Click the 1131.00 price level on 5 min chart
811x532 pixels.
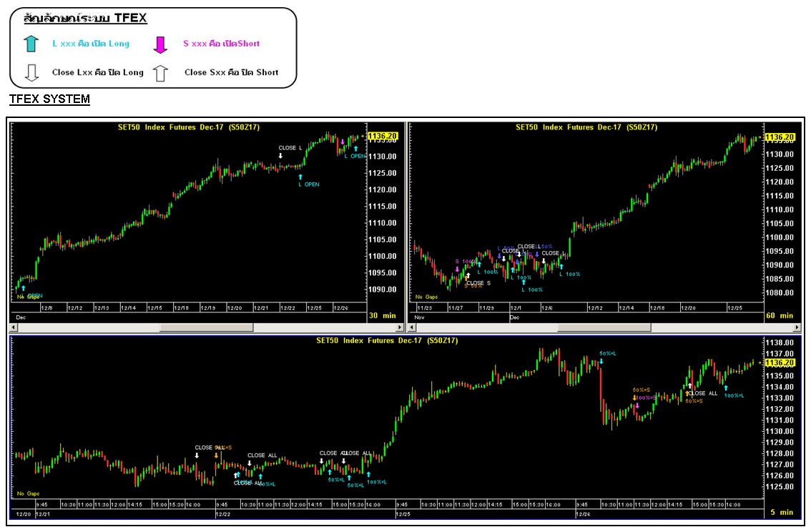click(780, 420)
